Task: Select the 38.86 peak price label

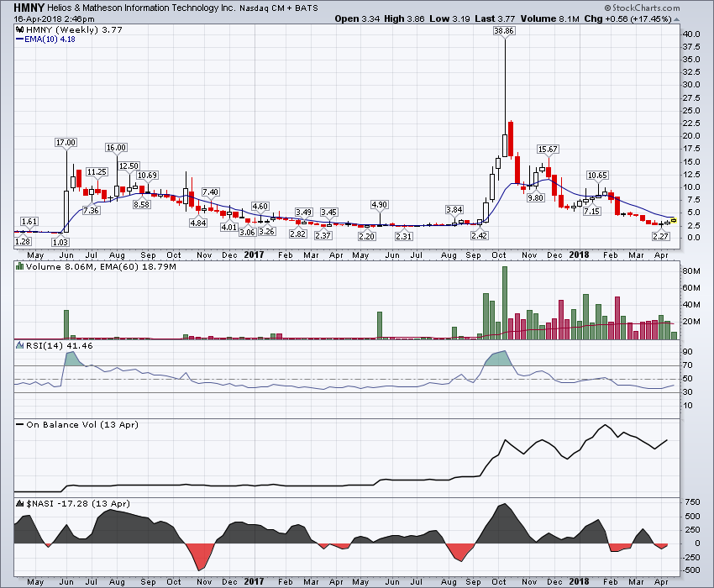Action: click(x=504, y=29)
